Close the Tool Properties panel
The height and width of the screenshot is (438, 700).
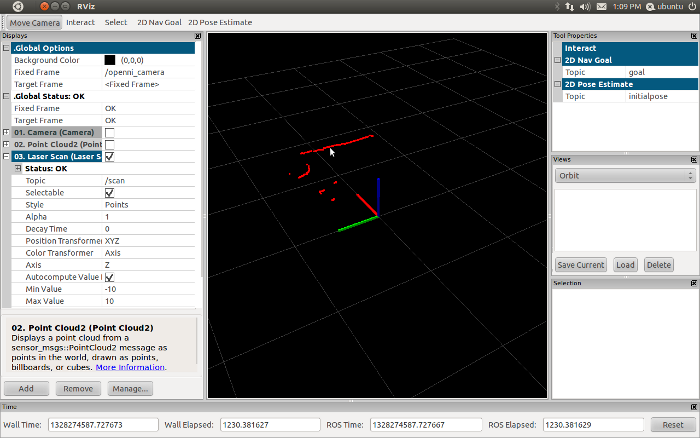click(693, 35)
